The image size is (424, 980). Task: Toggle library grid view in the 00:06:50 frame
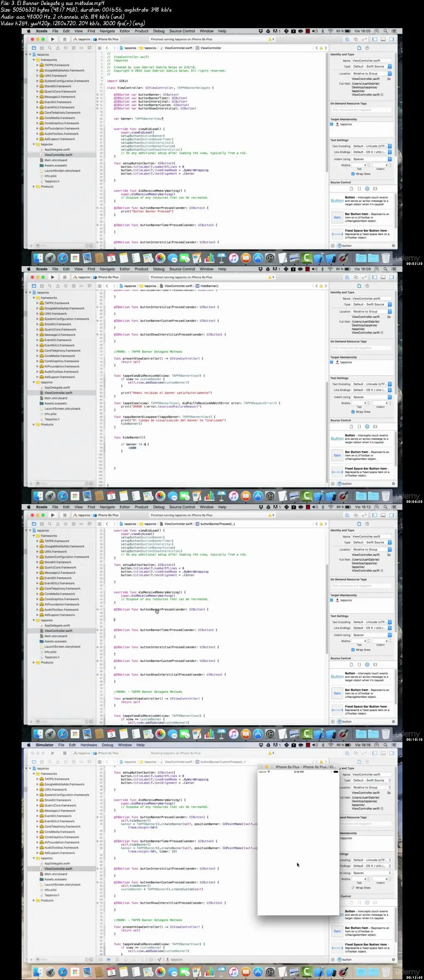pyautogui.click(x=332, y=484)
